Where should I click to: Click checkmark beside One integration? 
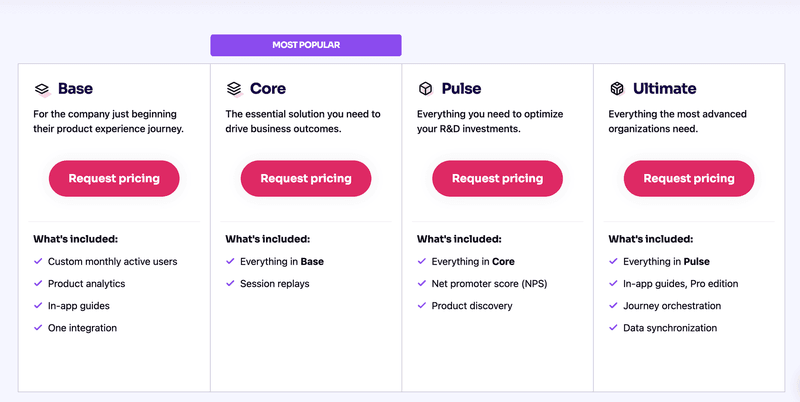pos(37,328)
